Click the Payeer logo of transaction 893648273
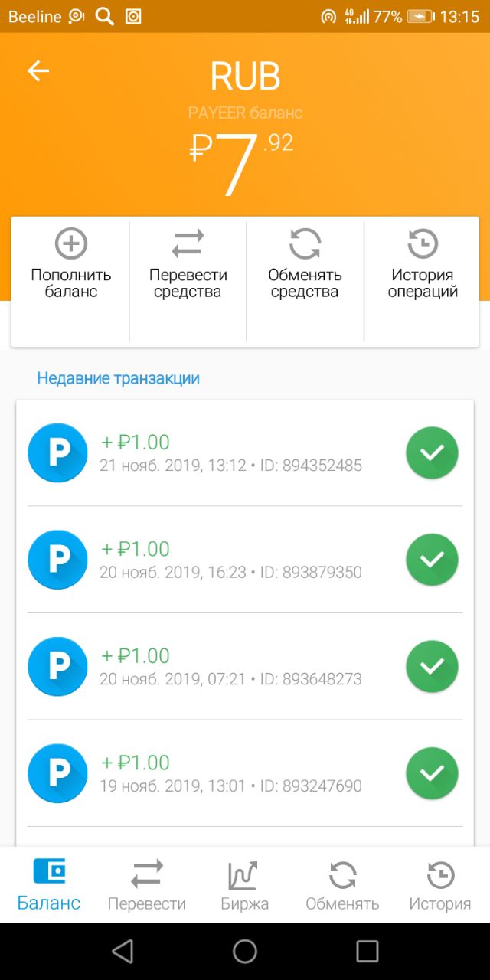 57,666
